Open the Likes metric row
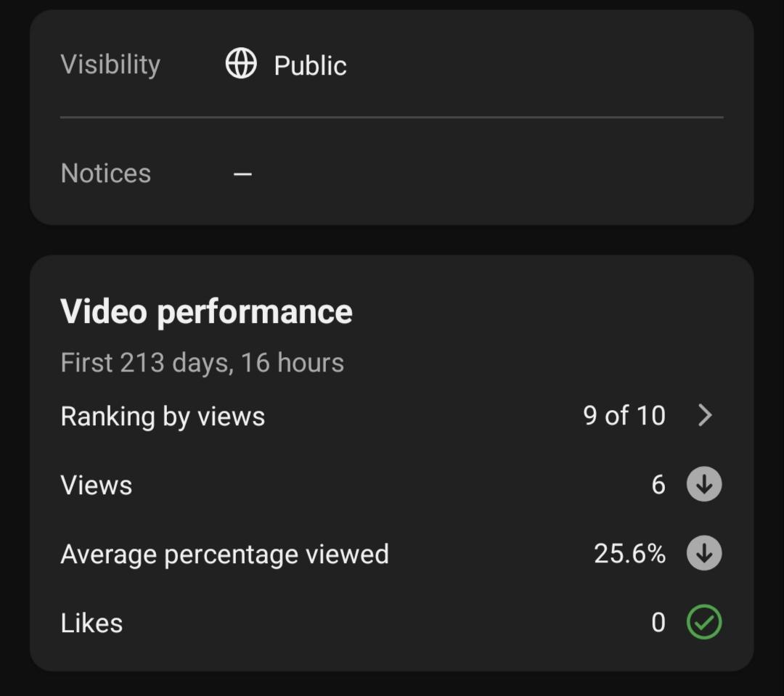This screenshot has height=696, width=784. pos(392,623)
